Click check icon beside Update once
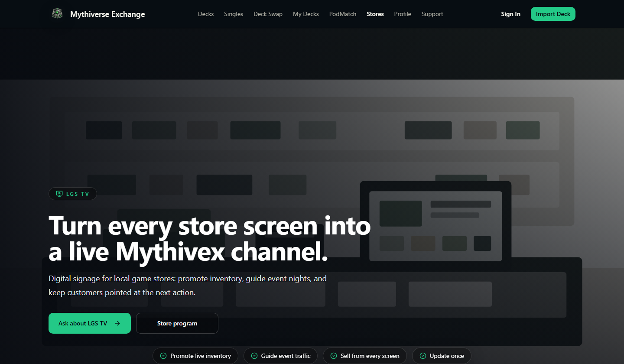This screenshot has height=364, width=624. point(423,356)
